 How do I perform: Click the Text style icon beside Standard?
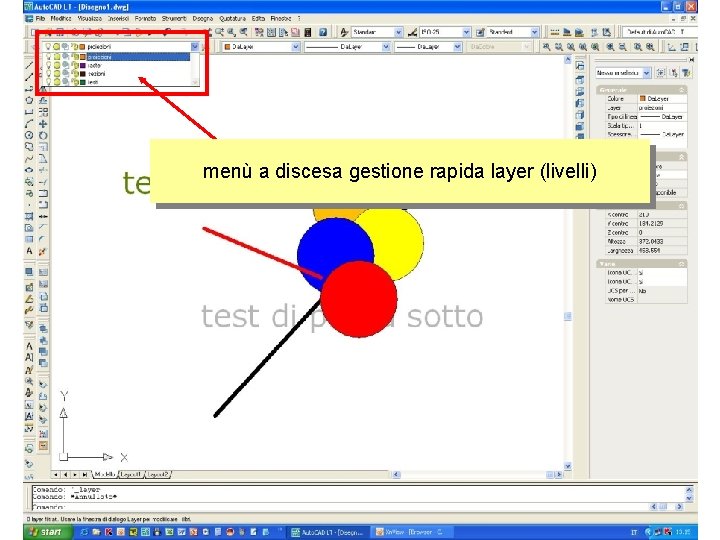click(344, 32)
